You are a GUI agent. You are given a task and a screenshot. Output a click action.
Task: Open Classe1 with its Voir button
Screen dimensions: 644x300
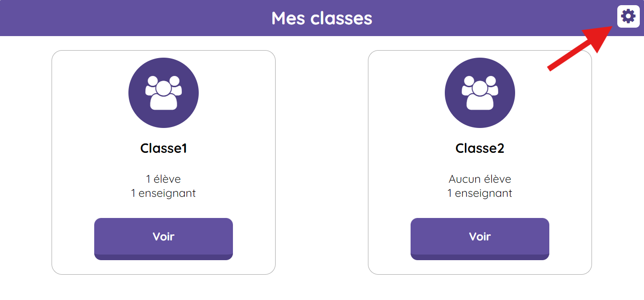coord(164,239)
